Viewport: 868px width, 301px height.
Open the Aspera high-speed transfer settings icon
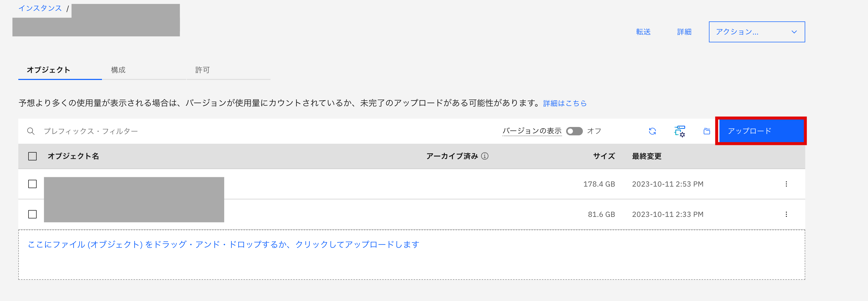pyautogui.click(x=680, y=131)
